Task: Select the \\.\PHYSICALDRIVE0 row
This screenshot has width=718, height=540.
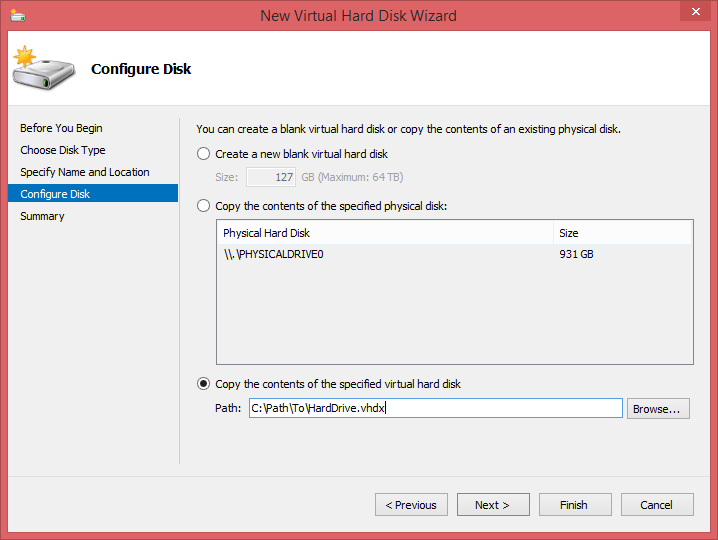Action: click(x=455, y=254)
